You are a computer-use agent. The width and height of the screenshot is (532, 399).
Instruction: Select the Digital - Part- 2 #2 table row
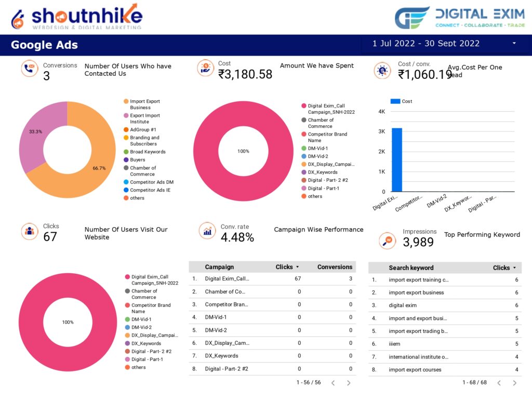(272, 369)
